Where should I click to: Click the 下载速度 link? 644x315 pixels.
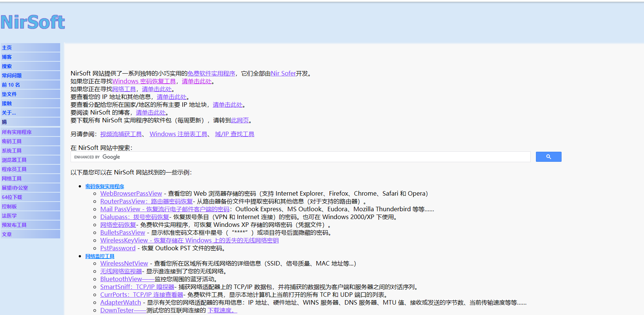tap(222, 310)
